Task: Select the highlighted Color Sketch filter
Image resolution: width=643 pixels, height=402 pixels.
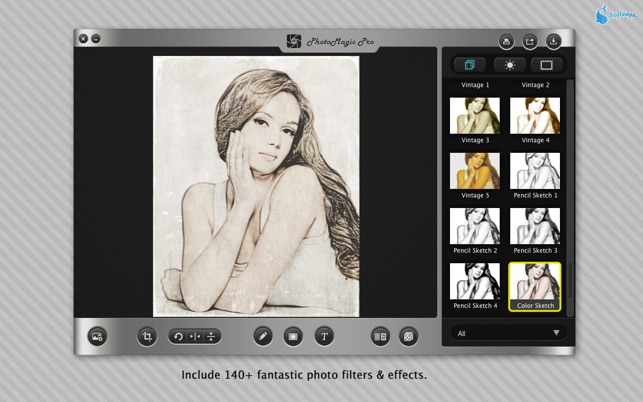Action: click(535, 287)
